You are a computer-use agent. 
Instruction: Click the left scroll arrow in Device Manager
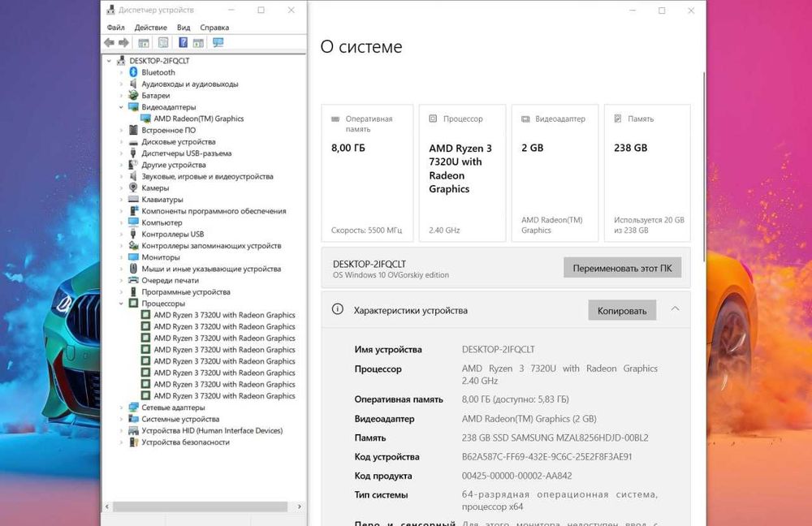(x=106, y=507)
